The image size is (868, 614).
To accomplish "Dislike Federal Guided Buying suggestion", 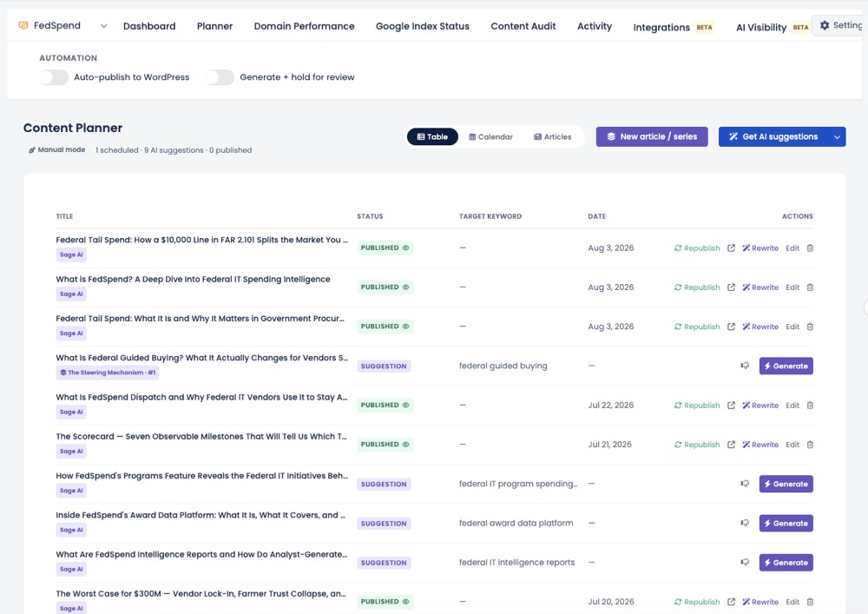I will click(x=745, y=366).
